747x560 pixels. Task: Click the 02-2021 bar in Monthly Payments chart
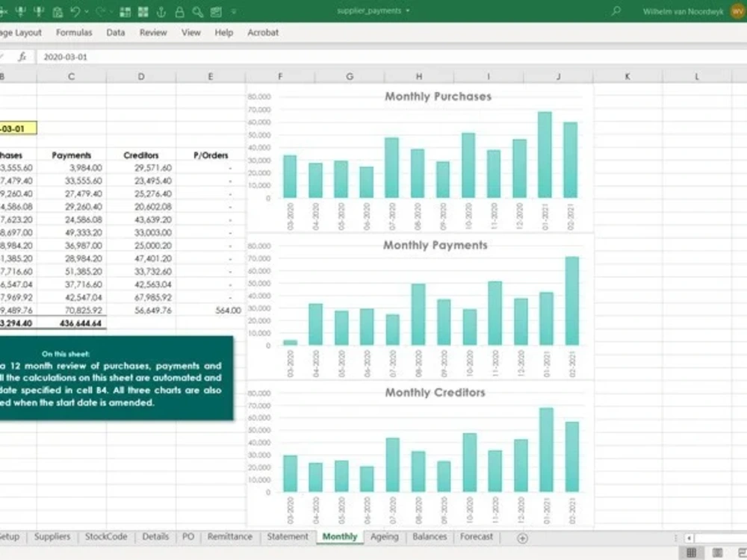tap(571, 301)
